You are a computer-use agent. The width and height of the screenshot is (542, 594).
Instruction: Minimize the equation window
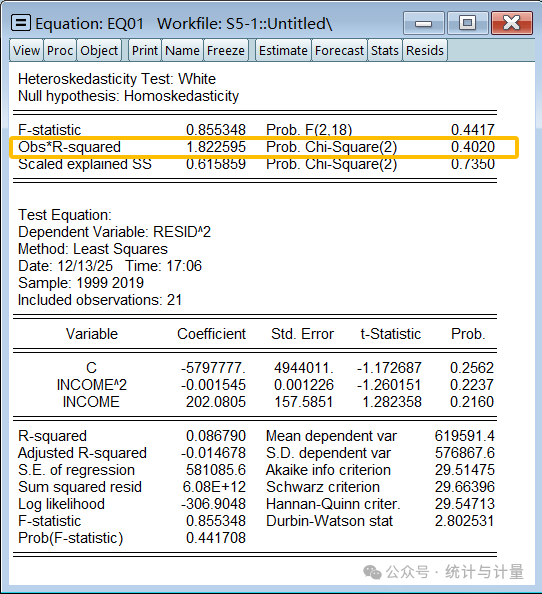(x=423, y=23)
